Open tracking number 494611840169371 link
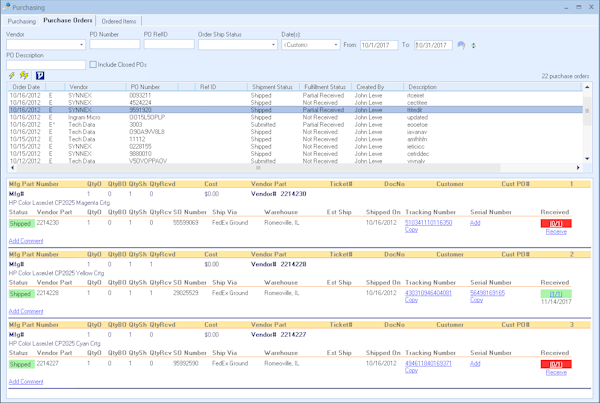600x403 pixels. [429, 363]
